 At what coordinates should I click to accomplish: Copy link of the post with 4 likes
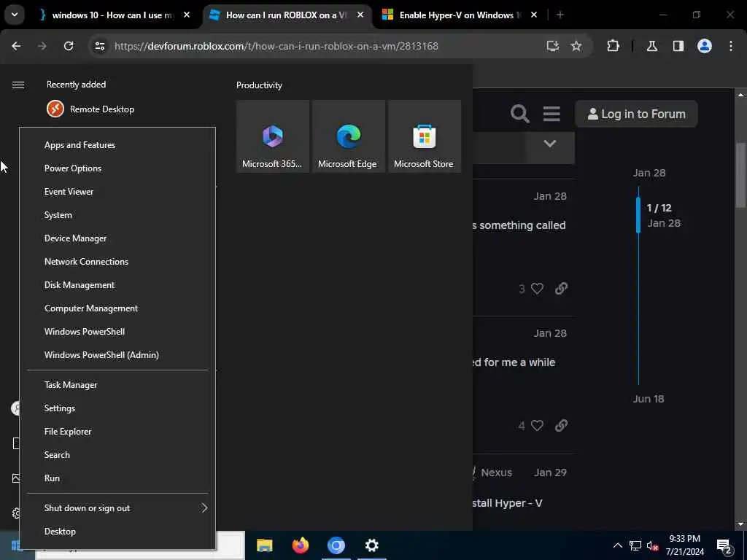[x=561, y=426]
